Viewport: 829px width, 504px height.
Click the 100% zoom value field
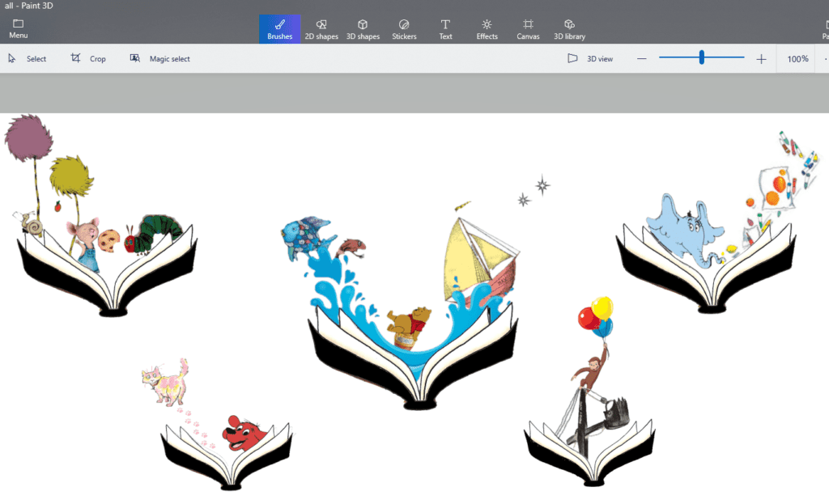[797, 58]
